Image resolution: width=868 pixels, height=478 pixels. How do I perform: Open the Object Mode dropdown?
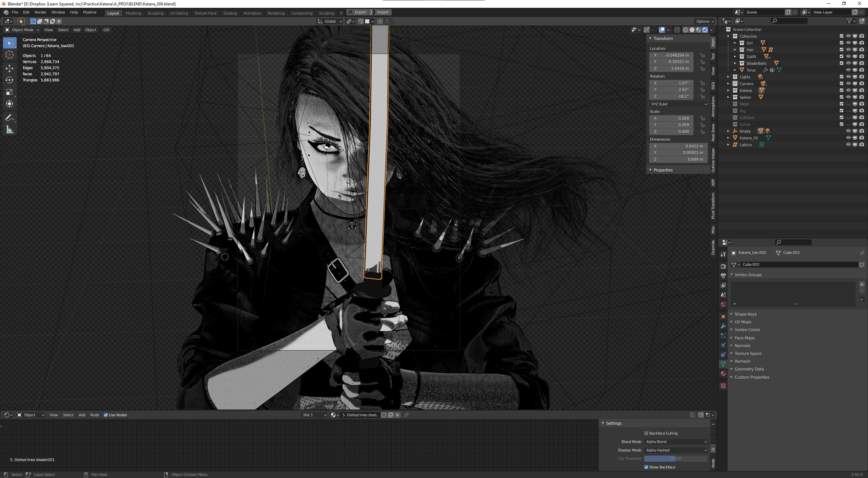[22, 30]
